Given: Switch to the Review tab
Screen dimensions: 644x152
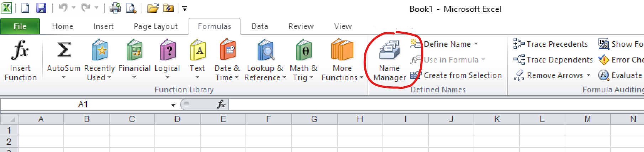Looking at the screenshot, I should click(x=301, y=27).
